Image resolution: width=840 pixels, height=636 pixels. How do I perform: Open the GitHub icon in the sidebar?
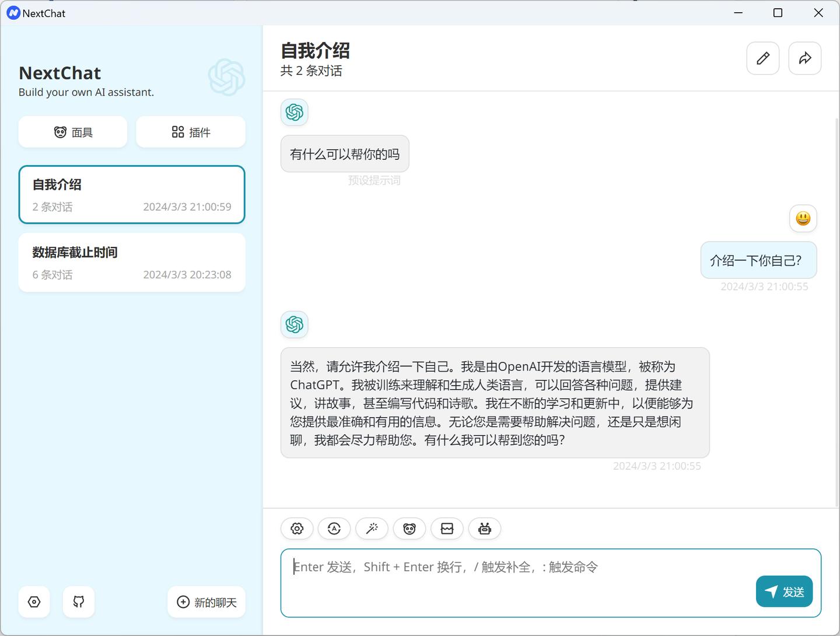coord(78,602)
